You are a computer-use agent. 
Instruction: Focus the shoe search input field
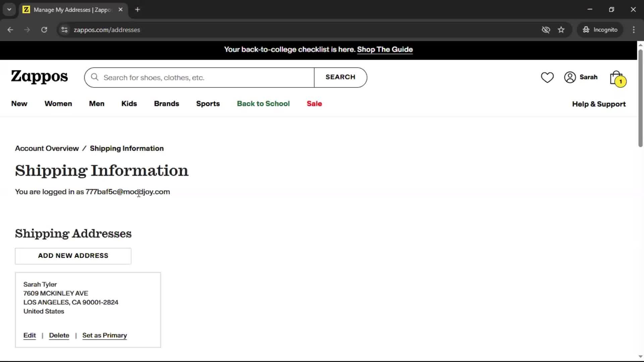[205, 77]
